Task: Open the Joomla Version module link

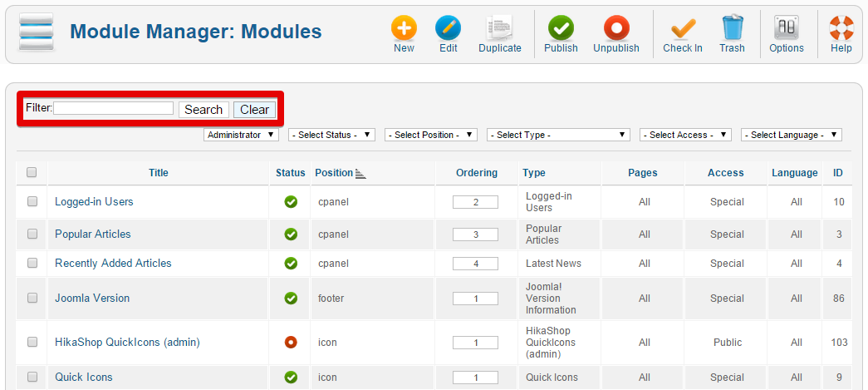Action: coord(92,298)
